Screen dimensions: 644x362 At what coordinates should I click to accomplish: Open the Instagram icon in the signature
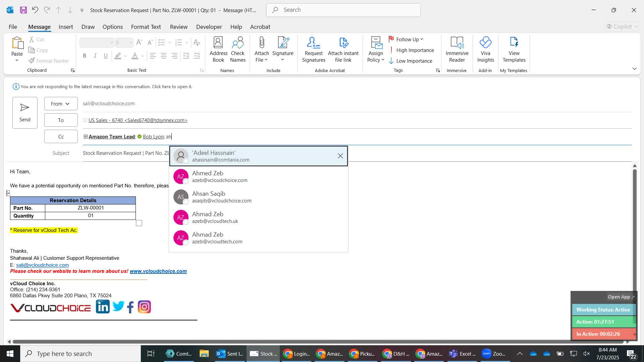click(145, 307)
